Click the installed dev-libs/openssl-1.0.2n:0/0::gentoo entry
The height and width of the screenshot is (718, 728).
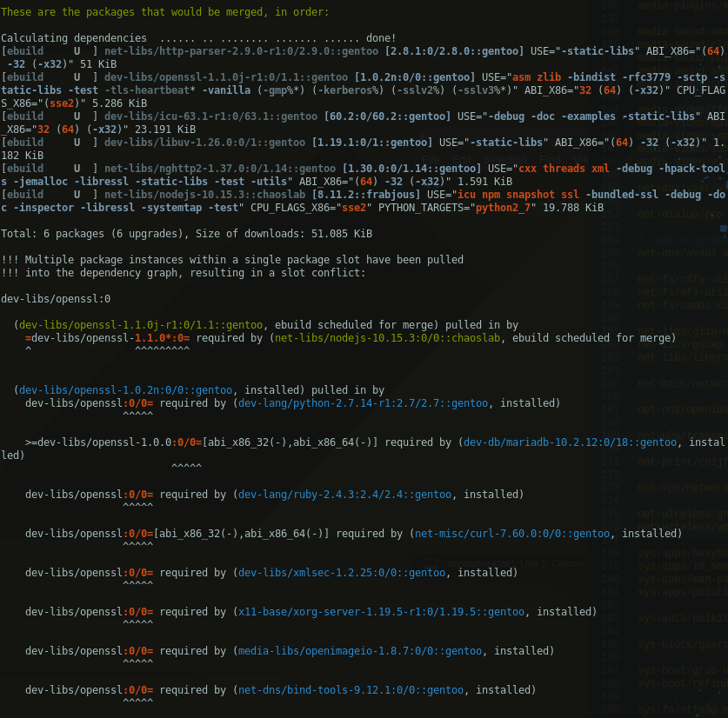click(x=125, y=389)
